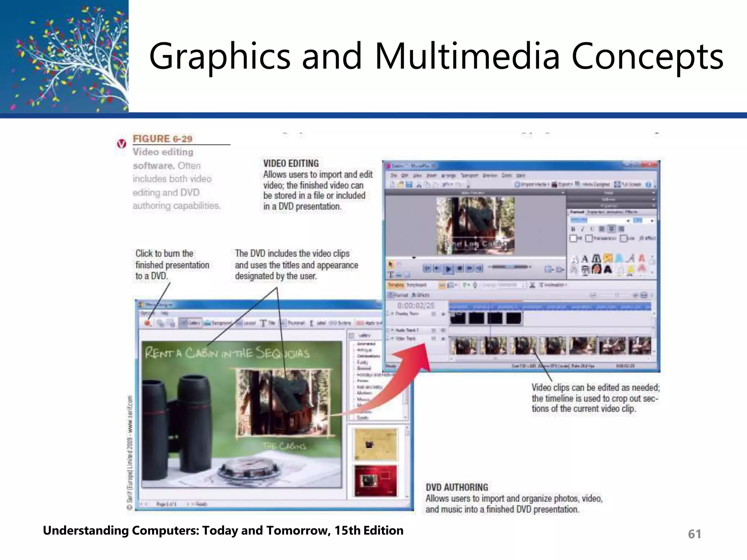Click the go-to-start transport button
The image size is (747, 560).
click(x=427, y=269)
